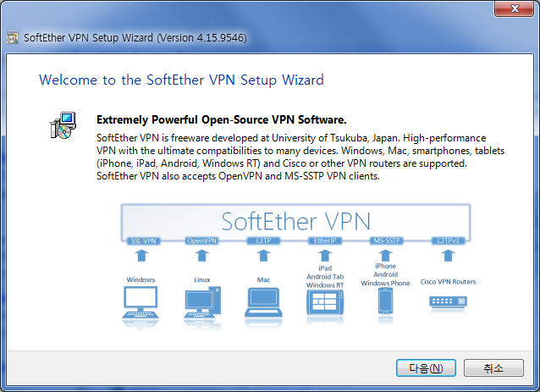This screenshot has width=540, height=392.
Task: Click the SSL-VPN protocol label
Action: click(144, 240)
